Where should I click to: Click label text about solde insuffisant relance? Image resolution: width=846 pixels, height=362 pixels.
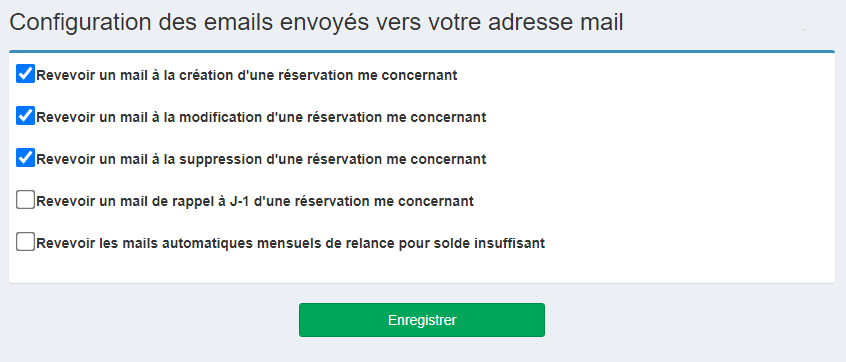pyautogui.click(x=290, y=243)
